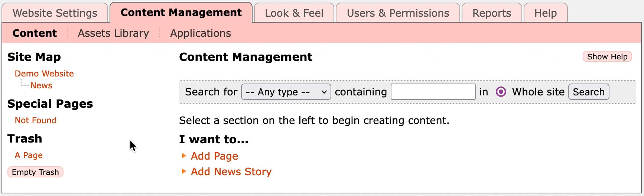Open Demo Website in the site map
The width and height of the screenshot is (644, 196).
pos(44,73)
